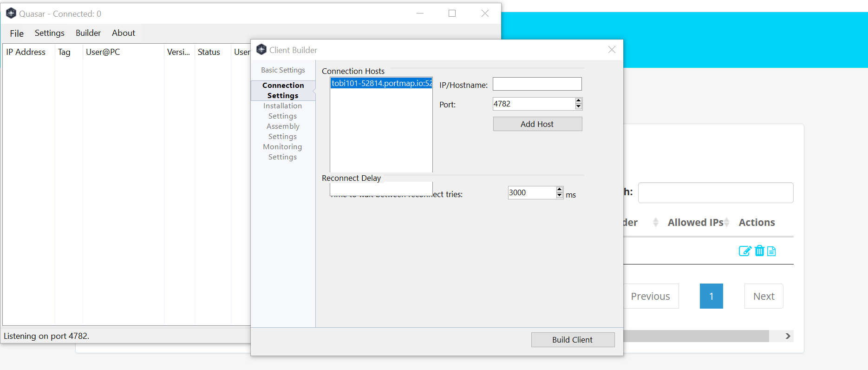The image size is (868, 370).
Task: Open the Builder menu in Quasar
Action: 88,33
